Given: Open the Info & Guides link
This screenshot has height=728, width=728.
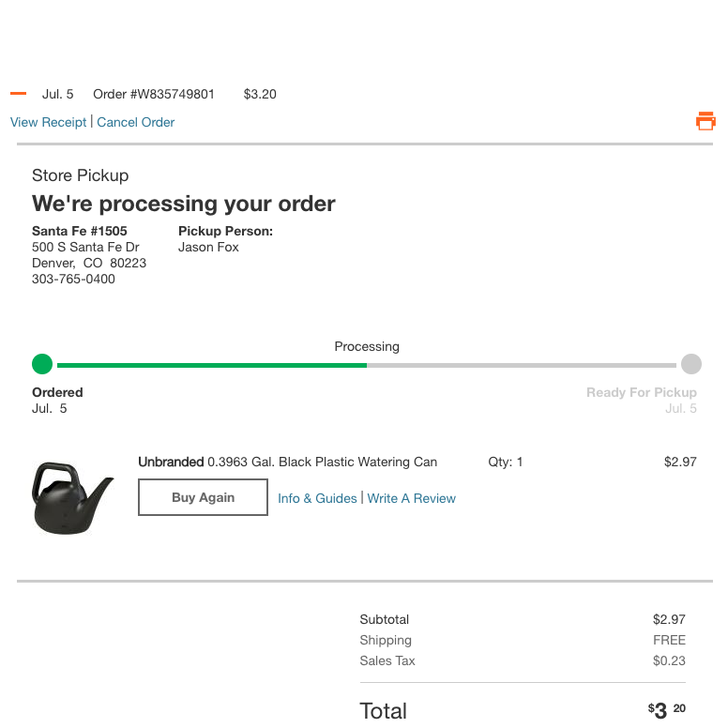Looking at the screenshot, I should (317, 498).
